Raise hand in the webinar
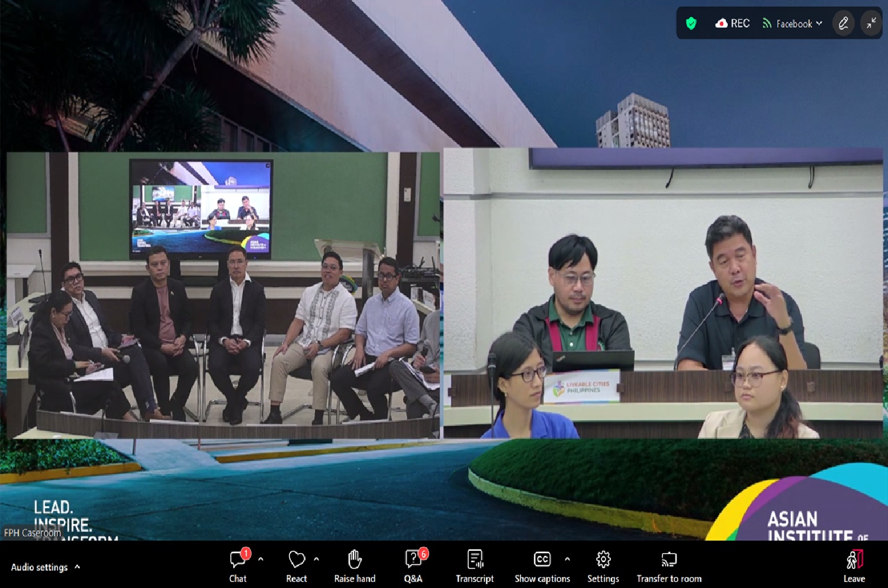Screen dimensions: 888x588 click(x=355, y=566)
